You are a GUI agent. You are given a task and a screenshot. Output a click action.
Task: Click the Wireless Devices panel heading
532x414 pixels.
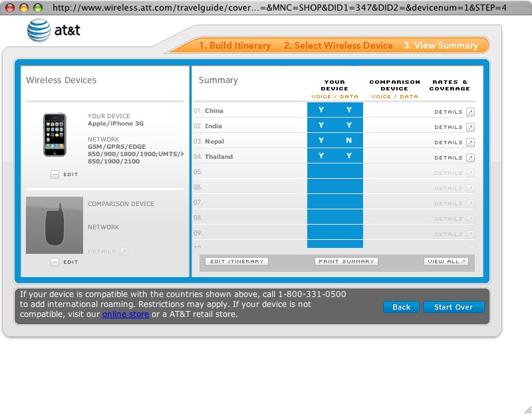(x=61, y=80)
